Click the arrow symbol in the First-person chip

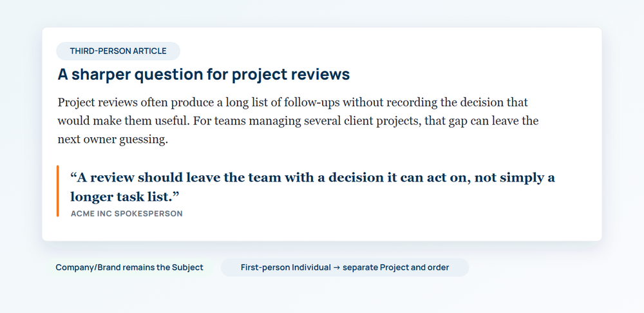tap(336, 267)
